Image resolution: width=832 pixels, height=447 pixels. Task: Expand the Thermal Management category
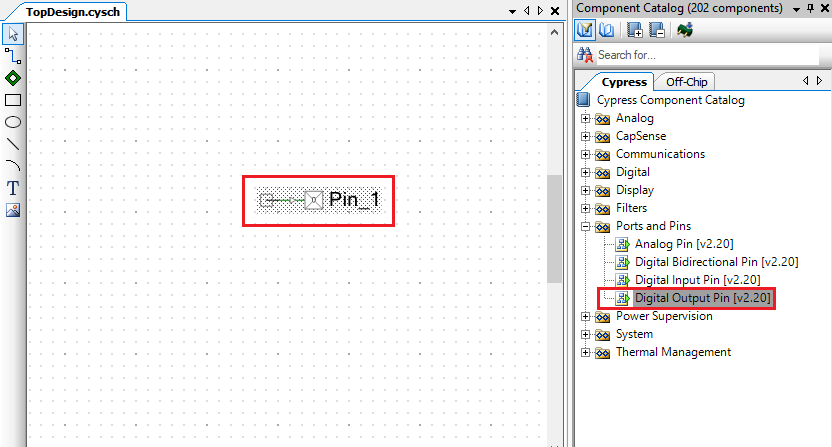[x=585, y=353]
